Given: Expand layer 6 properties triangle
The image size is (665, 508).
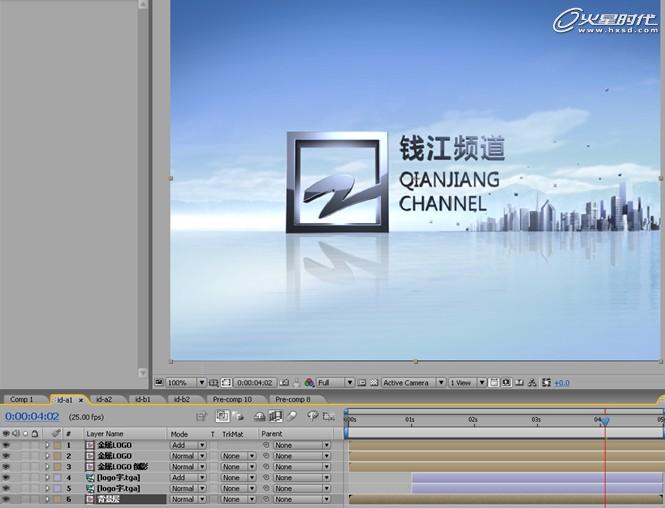Looking at the screenshot, I should point(47,499).
